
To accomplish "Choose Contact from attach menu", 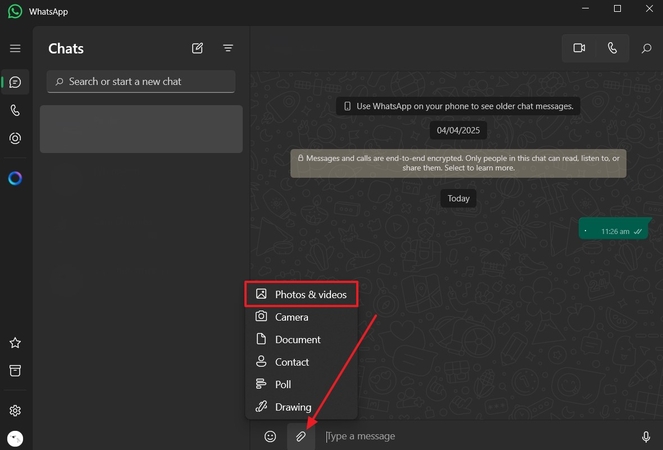I will (x=301, y=362).
